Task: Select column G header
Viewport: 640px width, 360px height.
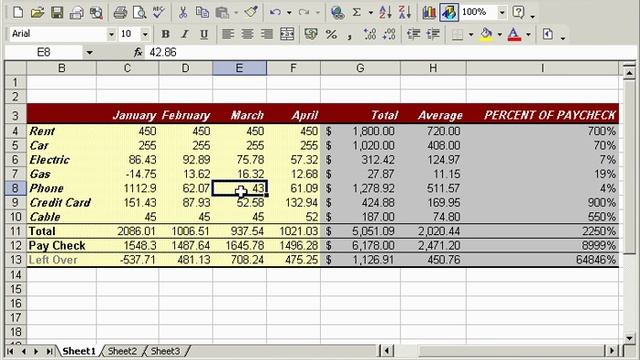Action: [360, 68]
